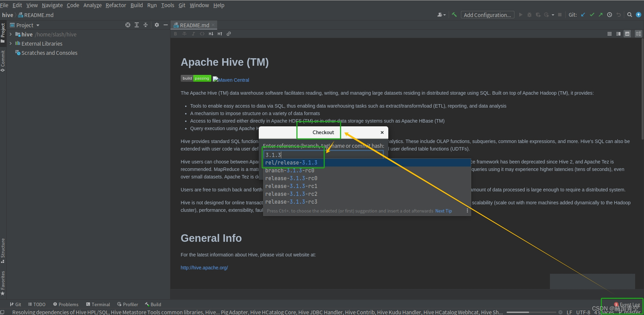Click Next Tip link in suggestion popup
The width and height of the screenshot is (644, 315).
click(443, 211)
